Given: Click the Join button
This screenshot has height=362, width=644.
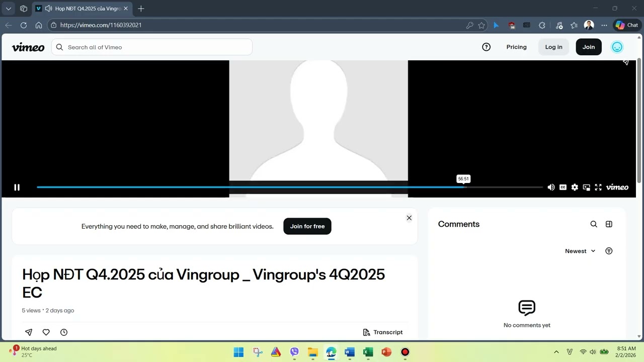Looking at the screenshot, I should tap(589, 47).
